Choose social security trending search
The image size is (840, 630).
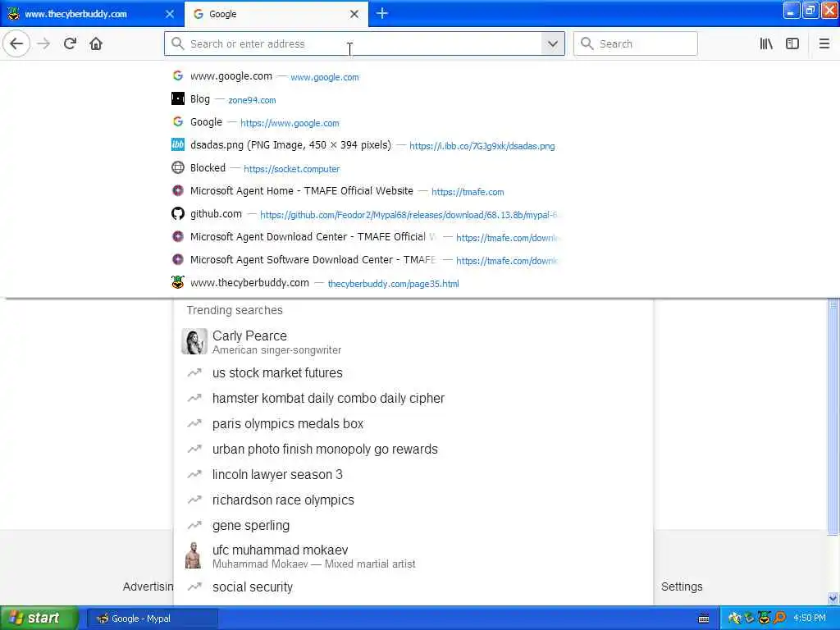coord(413,587)
